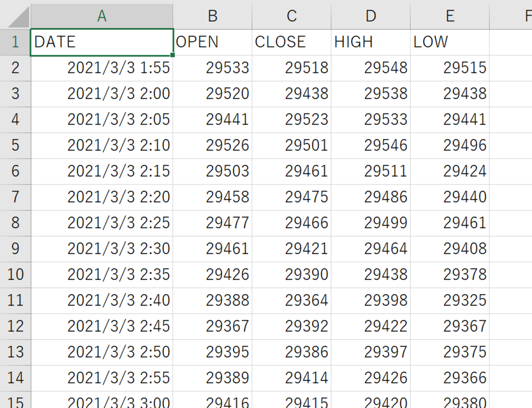Click OPEN value 29477 in row 8
532x408 pixels.
point(213,223)
